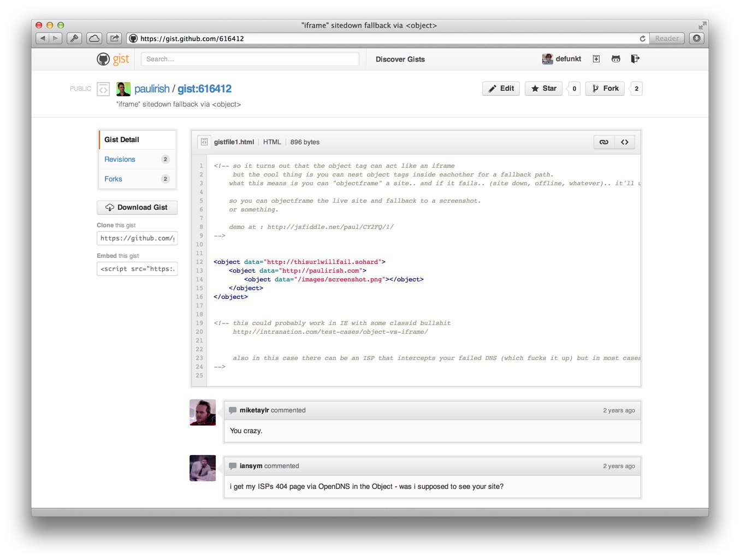Viewport: 740px width, 560px height.
Task: Click the Forks count badge 2
Action: point(165,179)
